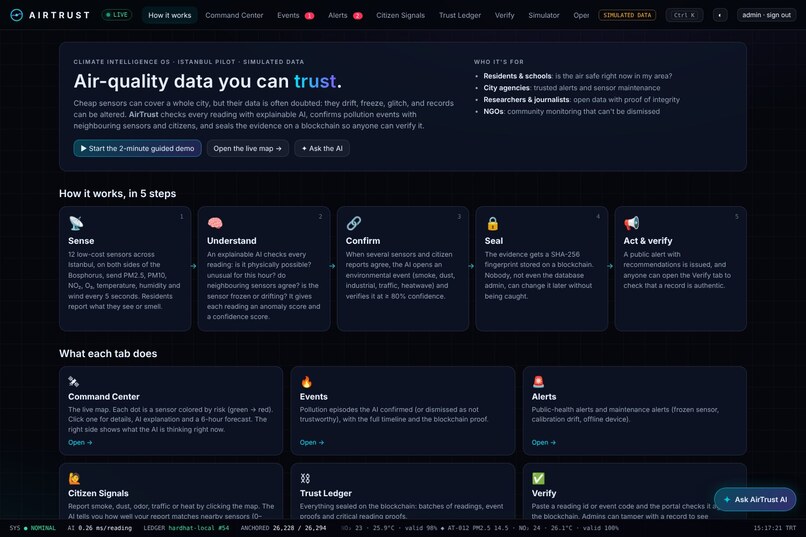This screenshot has height=537, width=806.
Task: Click the siren Alerts icon
Action: (x=538, y=381)
